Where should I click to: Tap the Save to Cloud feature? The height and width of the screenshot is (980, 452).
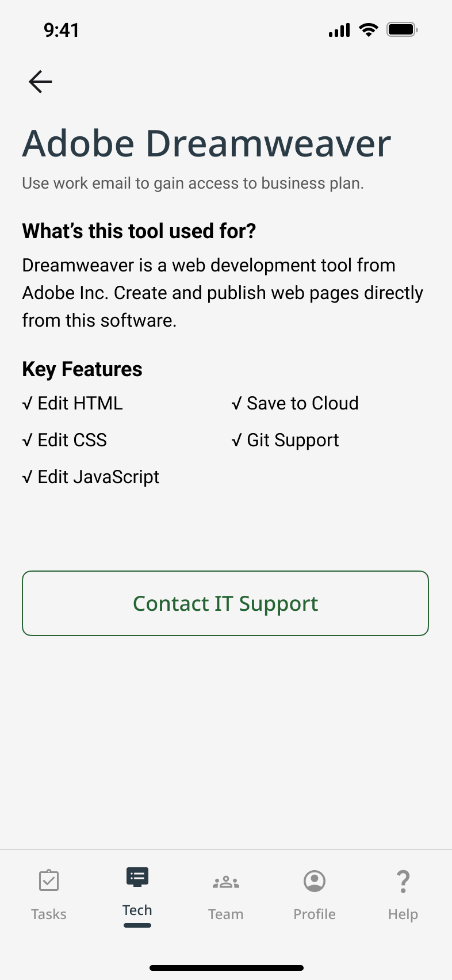tap(295, 403)
